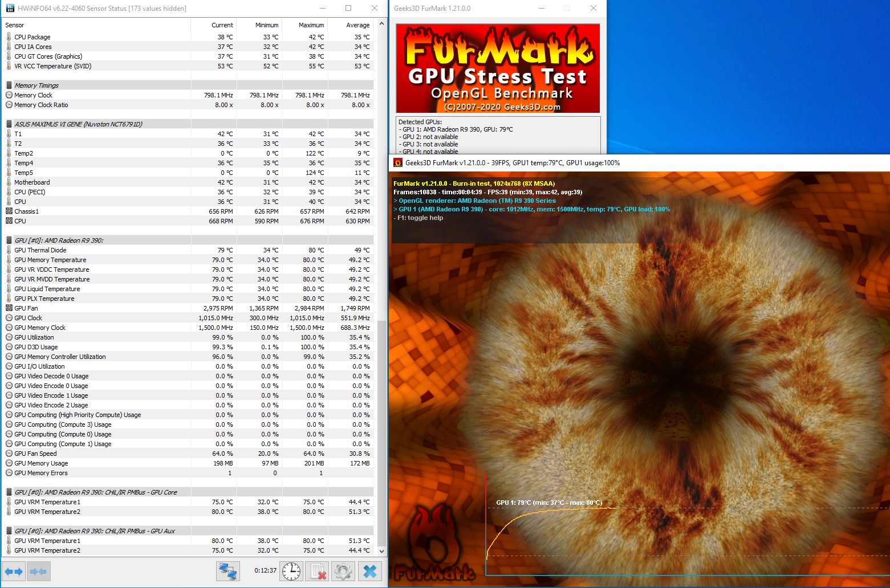
Task: Click chip icon beside GPU Core PMBus header
Action: (x=9, y=492)
